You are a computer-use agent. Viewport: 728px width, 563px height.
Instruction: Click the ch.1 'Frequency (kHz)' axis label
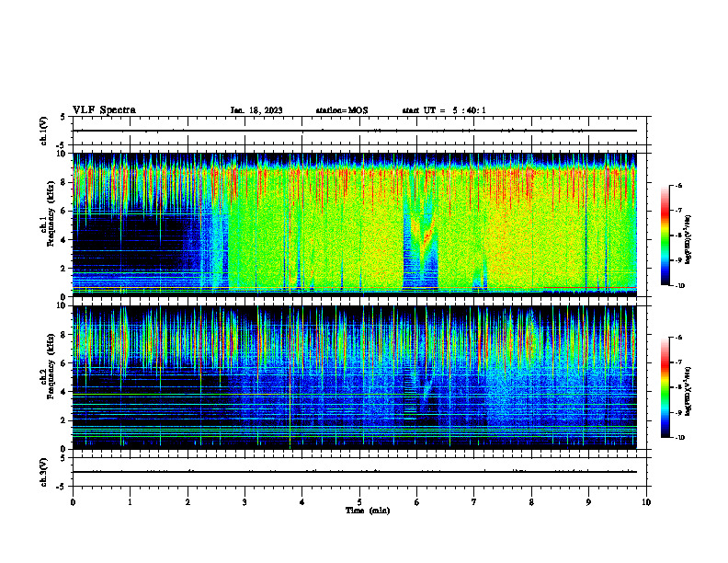coord(50,212)
